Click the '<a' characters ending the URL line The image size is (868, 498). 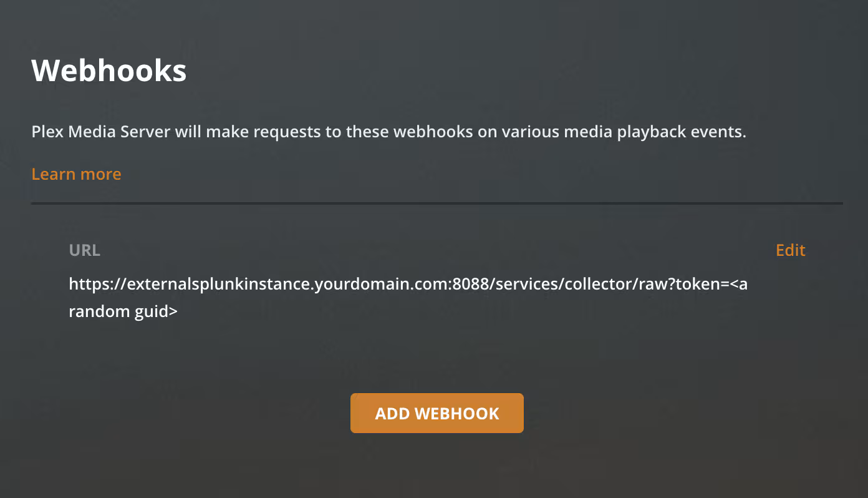[739, 285]
